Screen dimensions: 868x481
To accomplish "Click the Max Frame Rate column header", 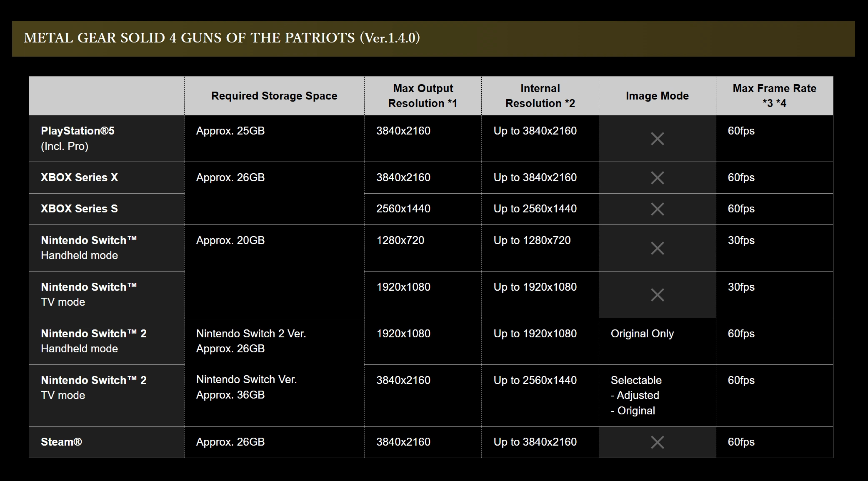I will (x=775, y=96).
